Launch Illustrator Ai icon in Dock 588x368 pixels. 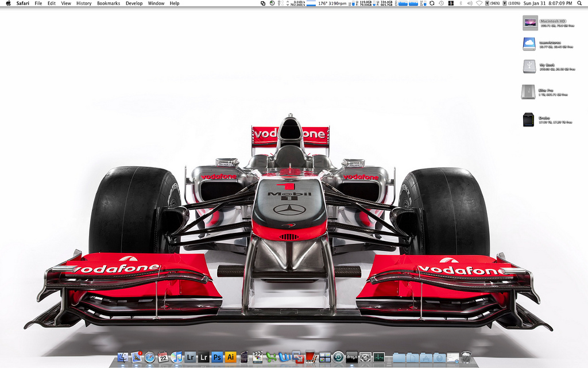pyautogui.click(x=231, y=357)
